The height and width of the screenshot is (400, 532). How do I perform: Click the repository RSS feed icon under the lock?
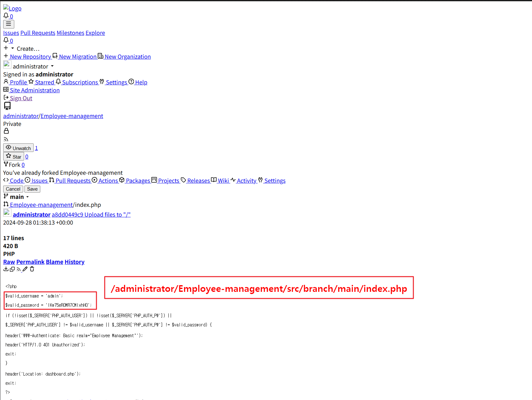(6, 140)
